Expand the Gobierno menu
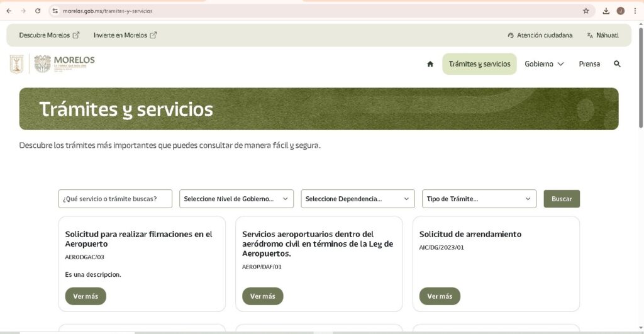644x334 pixels. [x=544, y=64]
